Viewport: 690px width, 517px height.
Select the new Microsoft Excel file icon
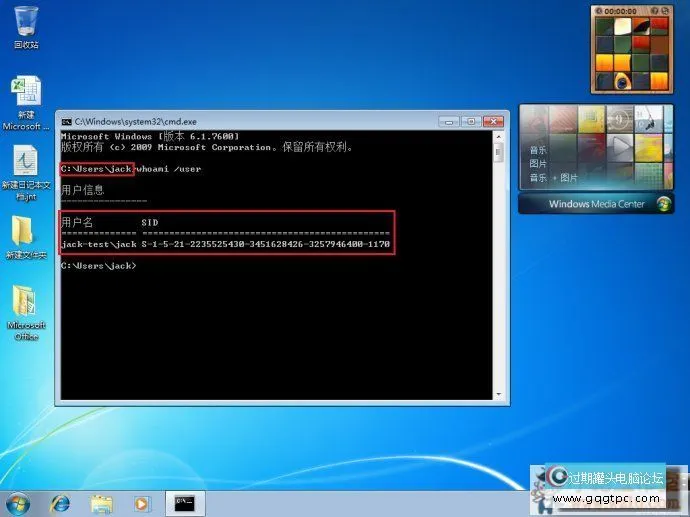(26, 95)
